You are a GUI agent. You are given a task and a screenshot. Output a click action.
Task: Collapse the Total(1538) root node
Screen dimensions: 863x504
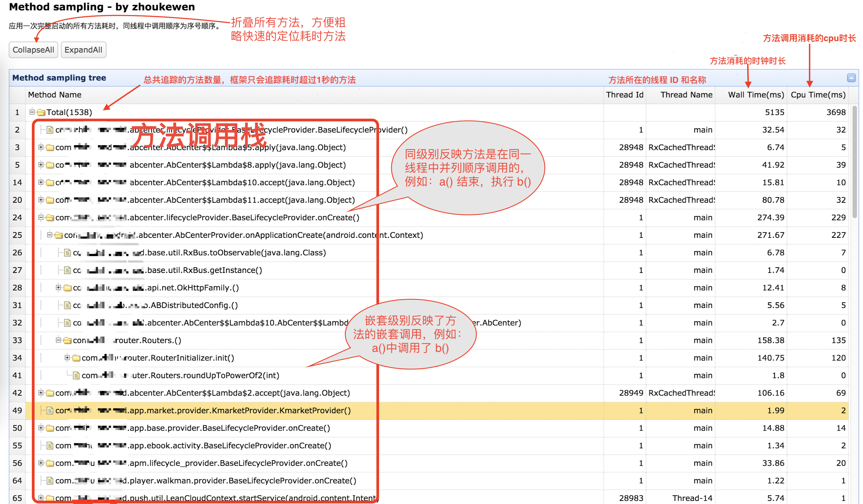point(32,112)
